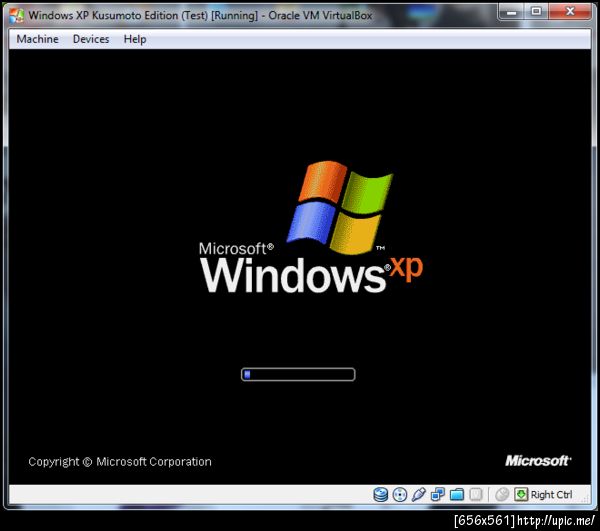Maximize the VirtualBox window
Screen dimensions: 600x531
536,11
